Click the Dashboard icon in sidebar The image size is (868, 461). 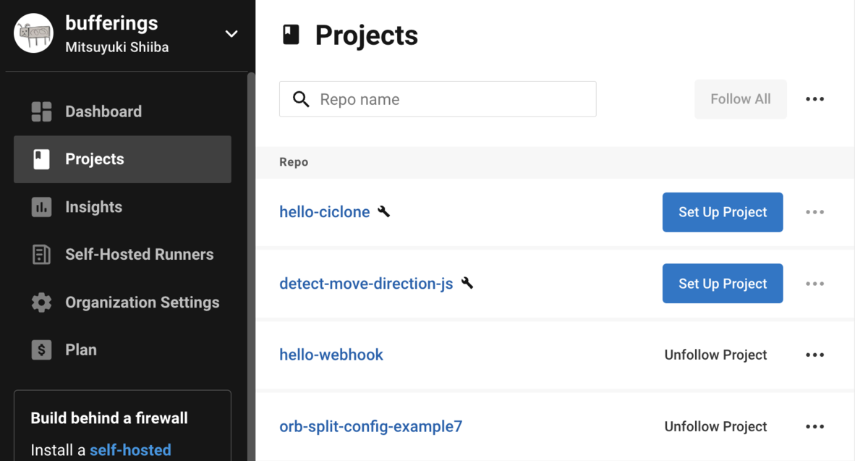pyautogui.click(x=41, y=111)
